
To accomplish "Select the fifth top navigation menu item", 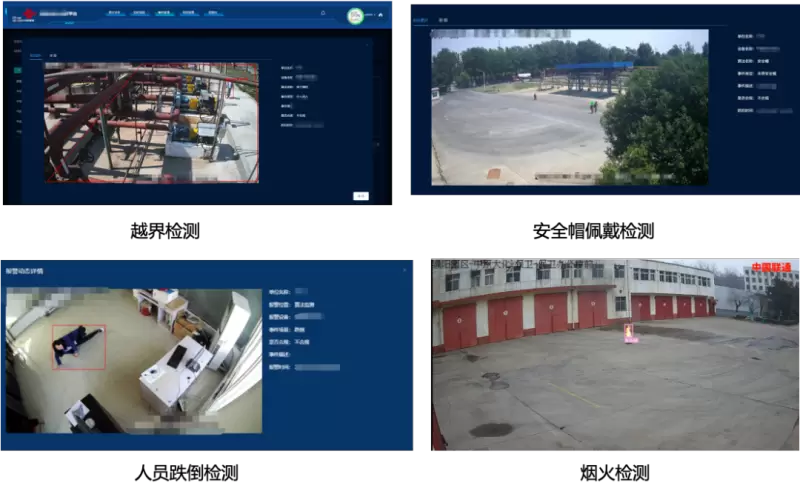I will 214,13.
